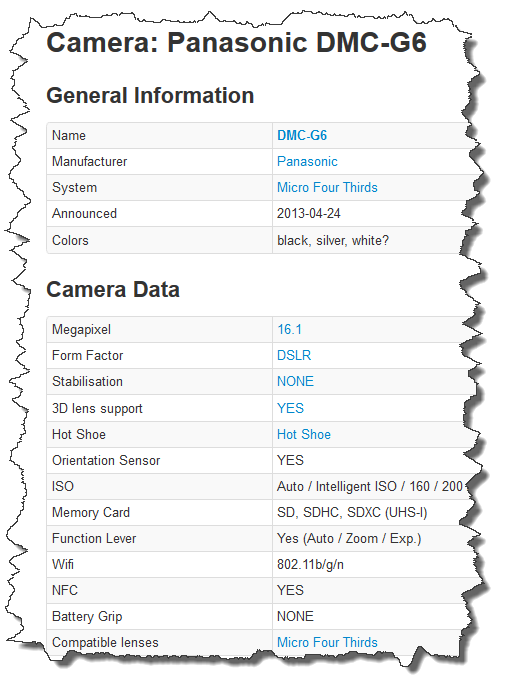Image resolution: width=506 pixels, height=689 pixels.
Task: Click the NONE stabilisation link
Action: coord(295,381)
